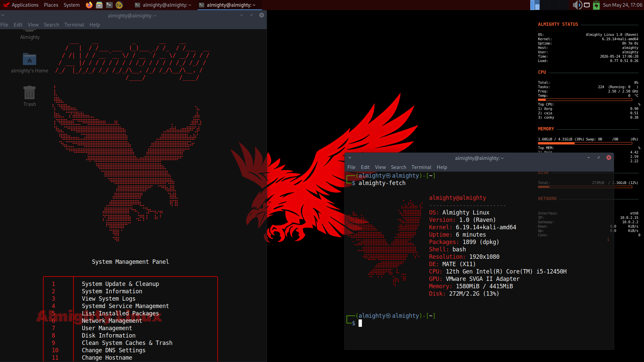
Task: Open File menu in large terminal window
Action: [4, 24]
